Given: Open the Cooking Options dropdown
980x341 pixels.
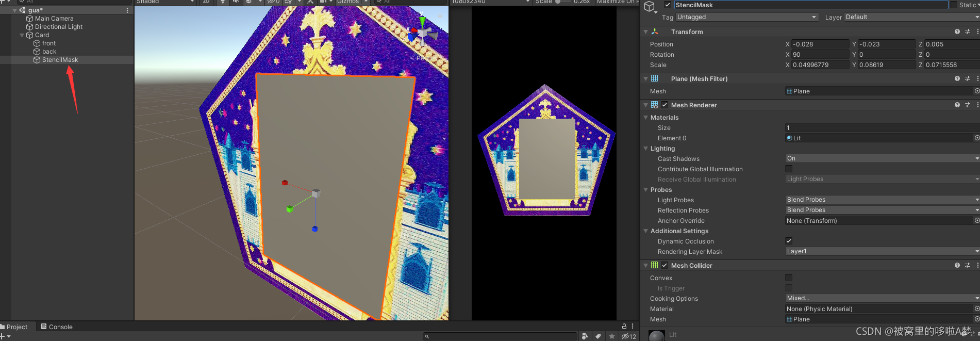Looking at the screenshot, I should 882,298.
